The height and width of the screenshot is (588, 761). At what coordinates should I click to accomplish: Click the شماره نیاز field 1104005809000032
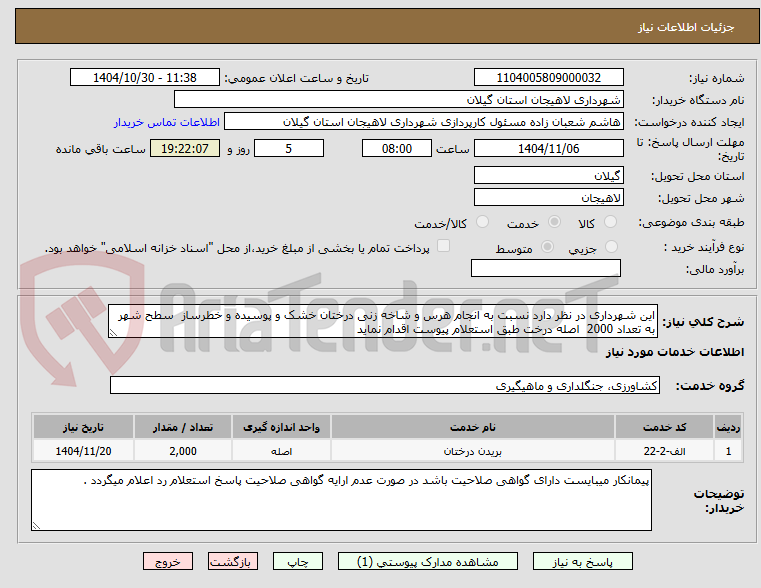pyautogui.click(x=548, y=78)
